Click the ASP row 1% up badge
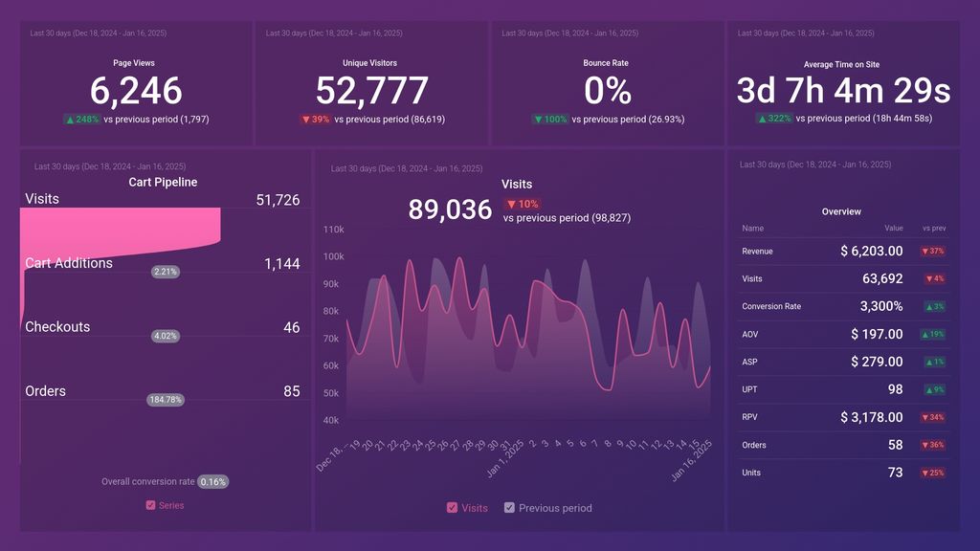980x551 pixels. click(935, 362)
